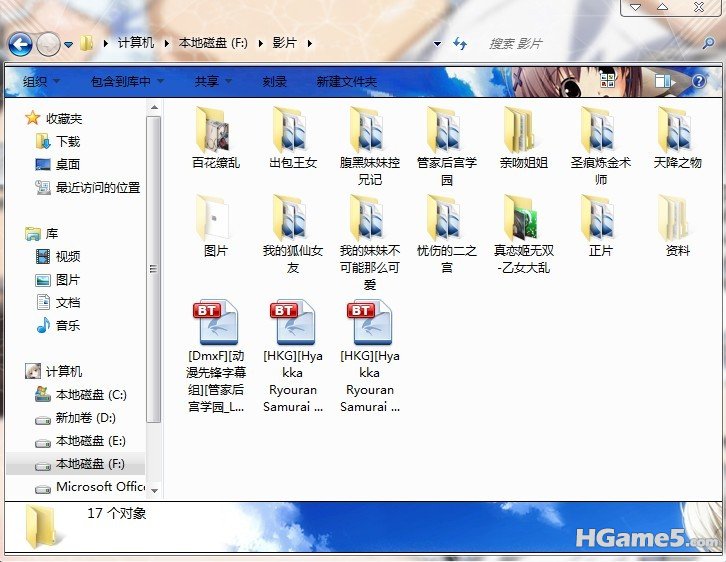Image resolution: width=726 pixels, height=562 pixels.
Task: Select 本地磁盘 (C:) in navigation pane
Action: click(91, 395)
